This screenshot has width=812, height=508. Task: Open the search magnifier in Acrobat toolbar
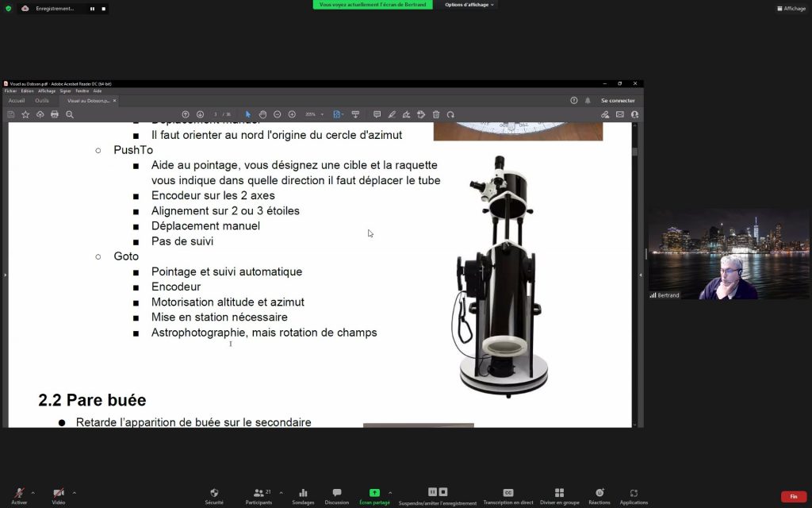(x=70, y=114)
